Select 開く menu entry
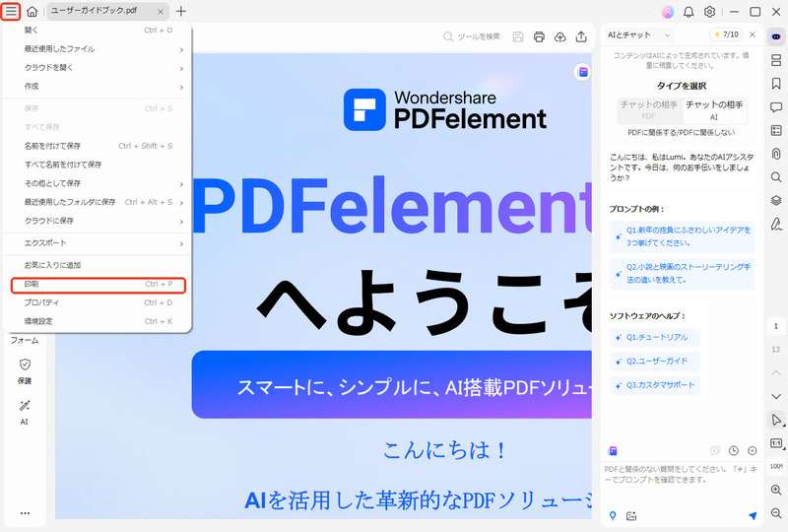 tap(98, 31)
